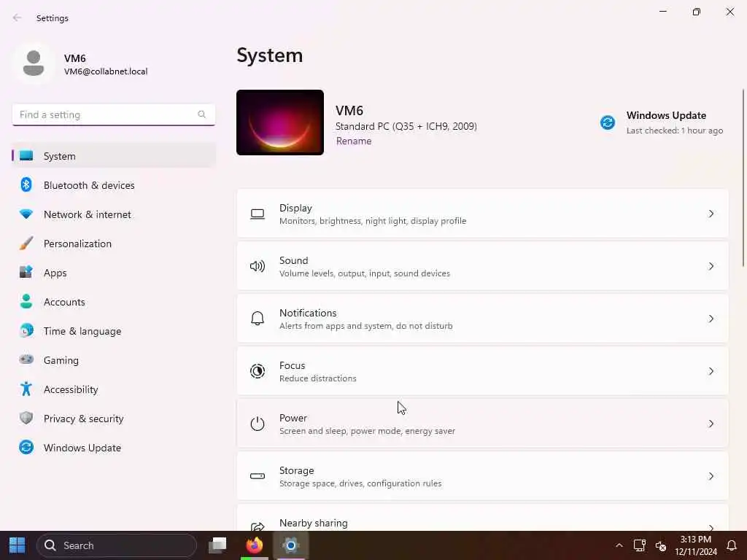The image size is (747, 560).
Task: Click 'Volume levels, output, input, sound devices'
Action: [x=365, y=273]
